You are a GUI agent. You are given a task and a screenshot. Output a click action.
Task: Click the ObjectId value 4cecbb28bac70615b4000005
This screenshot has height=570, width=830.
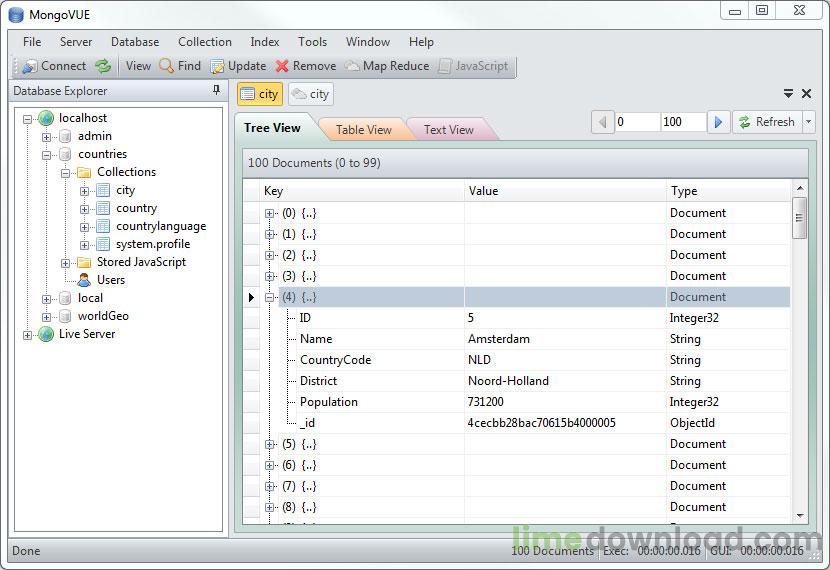(565, 423)
